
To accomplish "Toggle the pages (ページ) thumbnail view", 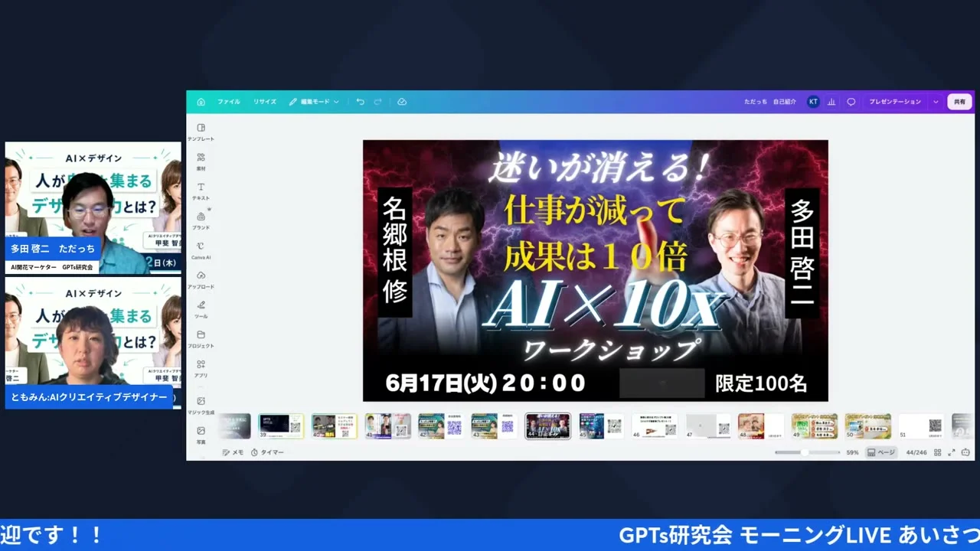I will tap(881, 452).
